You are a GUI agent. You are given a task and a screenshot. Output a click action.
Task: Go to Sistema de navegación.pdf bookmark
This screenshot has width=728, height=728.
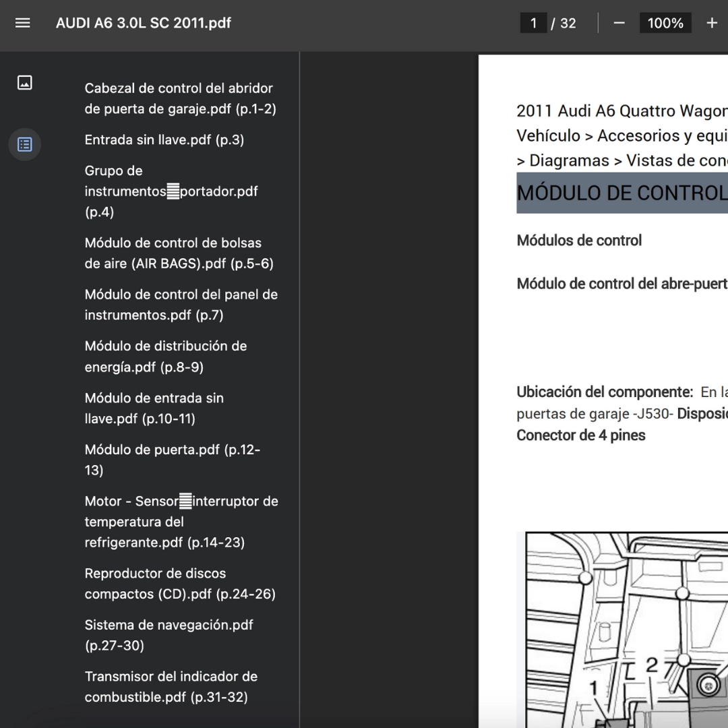[169, 635]
